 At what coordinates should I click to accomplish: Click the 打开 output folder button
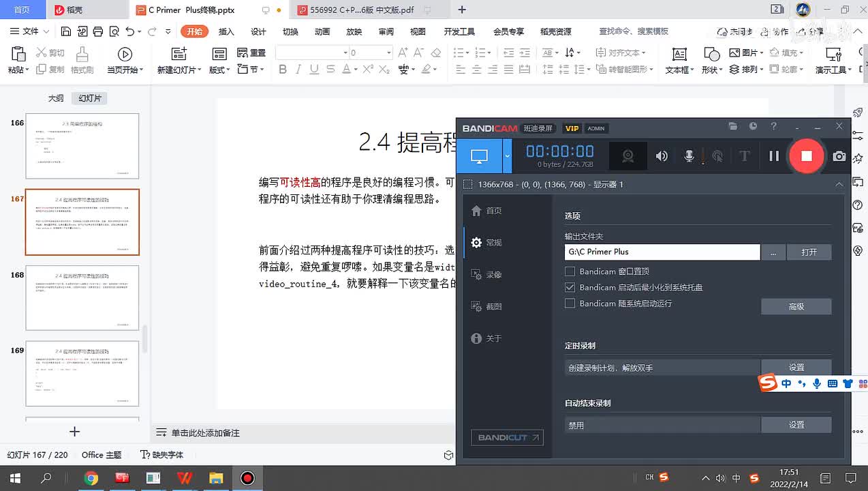(x=809, y=252)
